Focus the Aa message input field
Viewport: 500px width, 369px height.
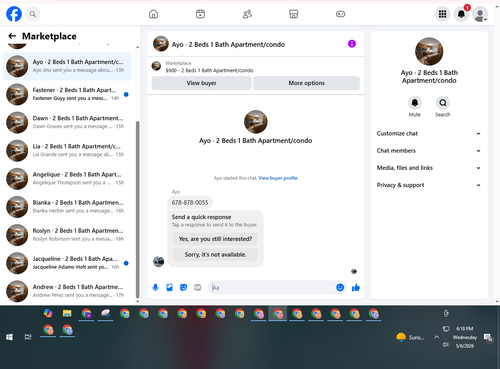coord(272,287)
